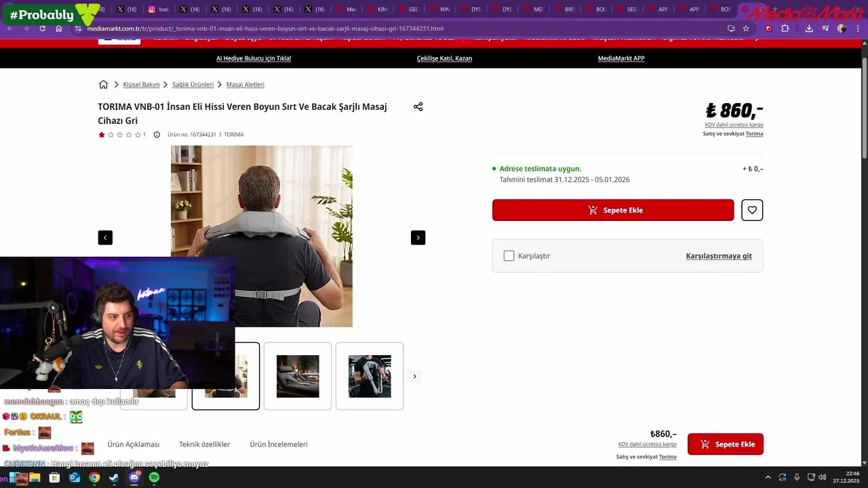Open Chrome home button
The height and width of the screenshot is (488, 868).
tap(59, 28)
